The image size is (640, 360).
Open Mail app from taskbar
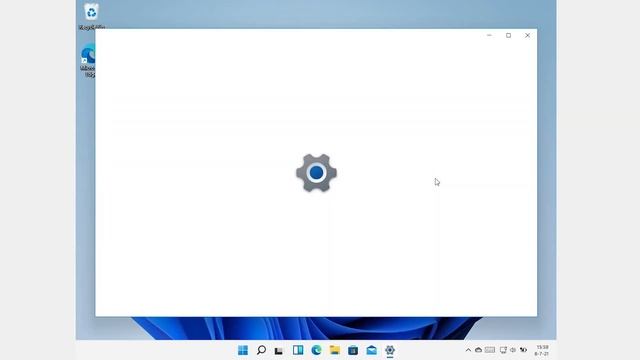(371, 350)
